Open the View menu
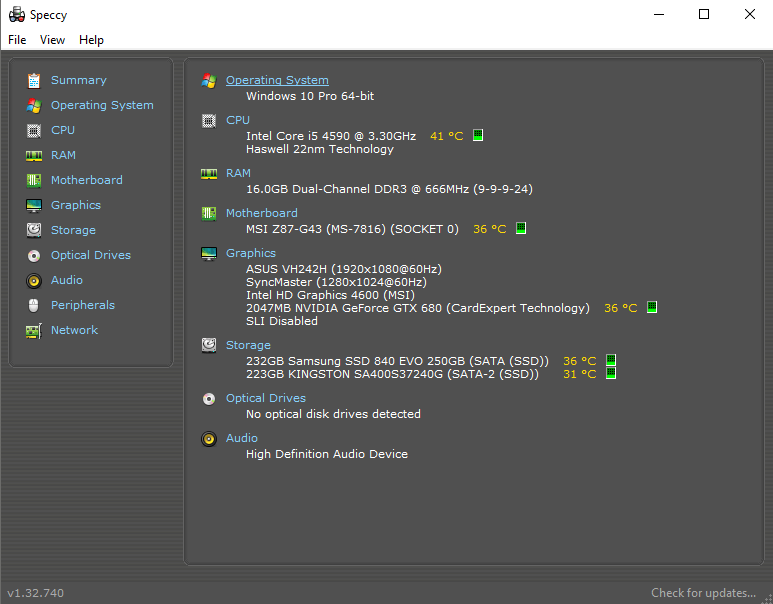773x604 pixels. pos(52,40)
